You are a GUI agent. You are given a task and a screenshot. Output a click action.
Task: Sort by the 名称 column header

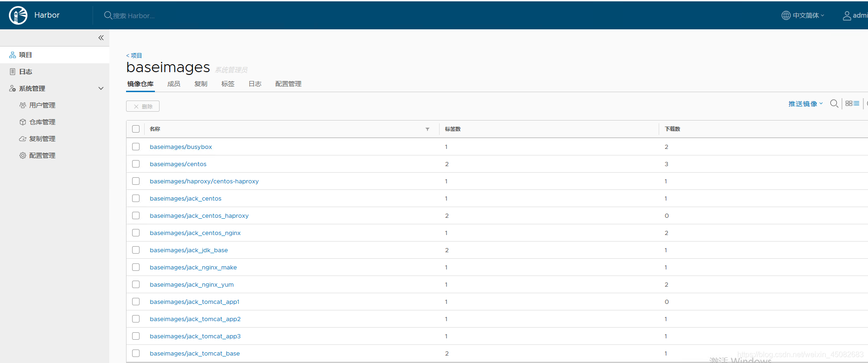click(x=155, y=129)
